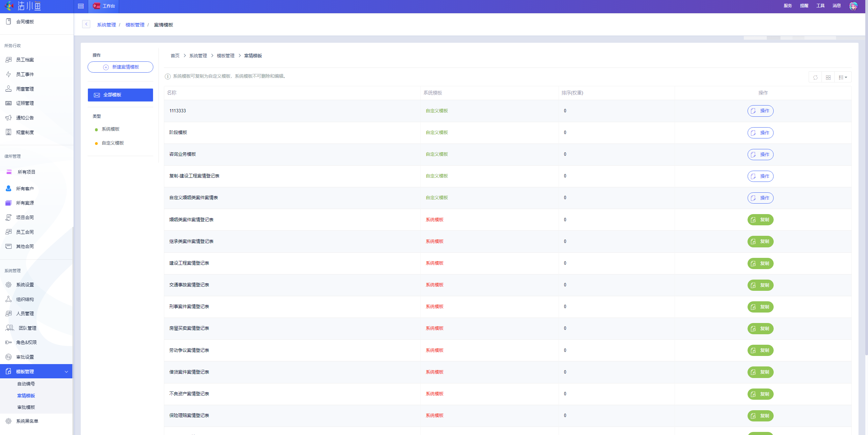Copy the 婚姻类案件案情登记表 template
This screenshot has height=435, width=868.
point(760,220)
